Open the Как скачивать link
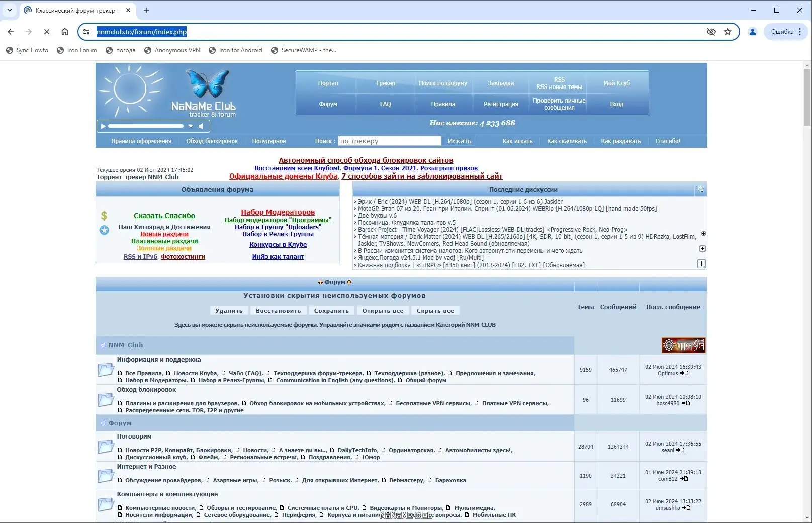The height and width of the screenshot is (523, 812). pyautogui.click(x=567, y=141)
